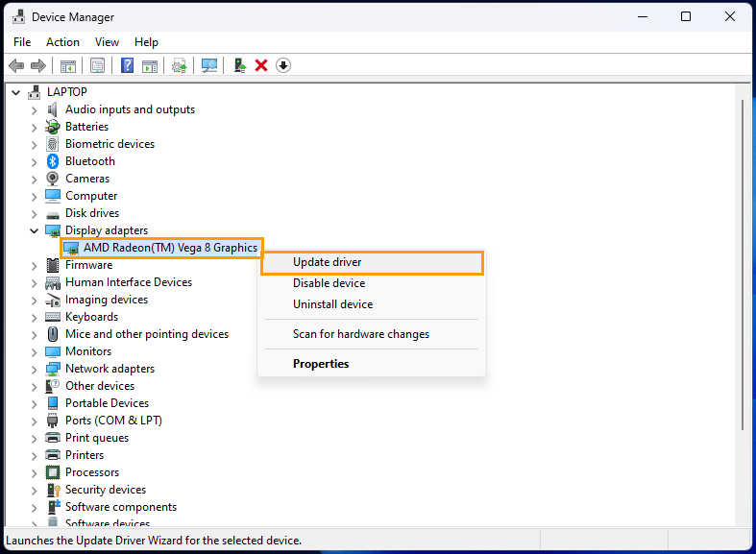Open Properties from the context menu
The height and width of the screenshot is (554, 756).
[372, 364]
